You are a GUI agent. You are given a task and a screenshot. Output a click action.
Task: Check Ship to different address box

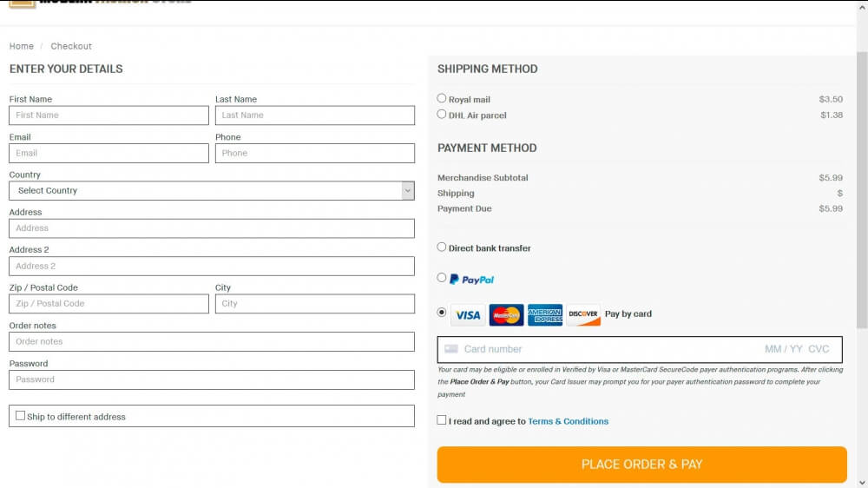pos(21,415)
